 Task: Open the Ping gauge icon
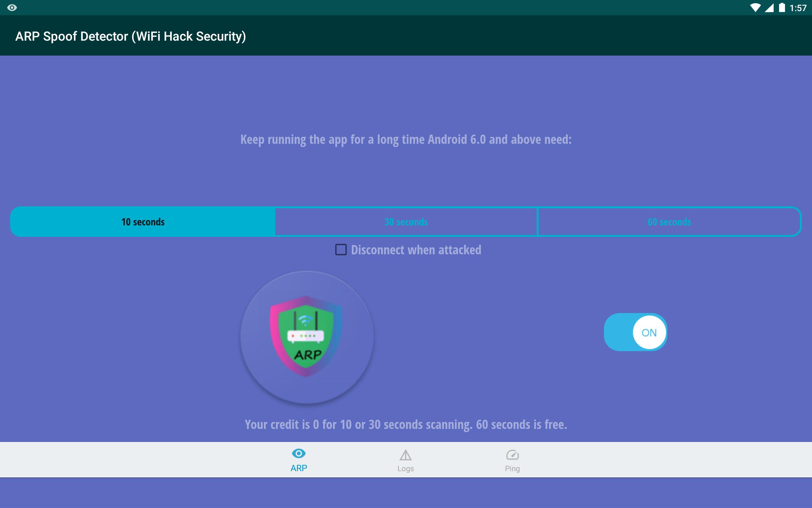pos(512,455)
